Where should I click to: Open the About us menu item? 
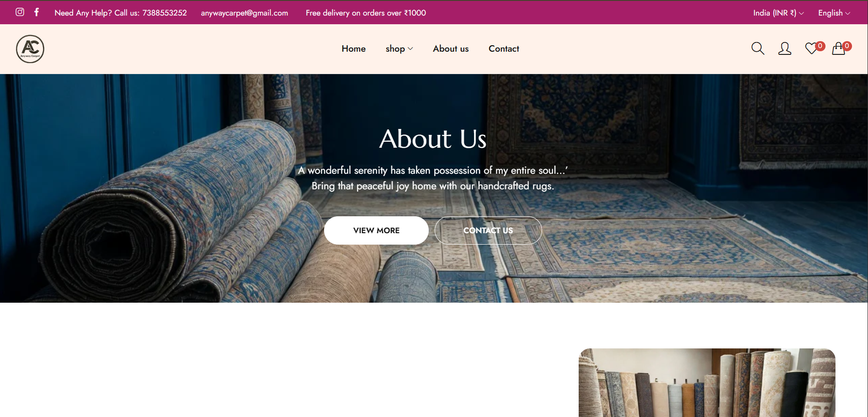[x=451, y=48]
